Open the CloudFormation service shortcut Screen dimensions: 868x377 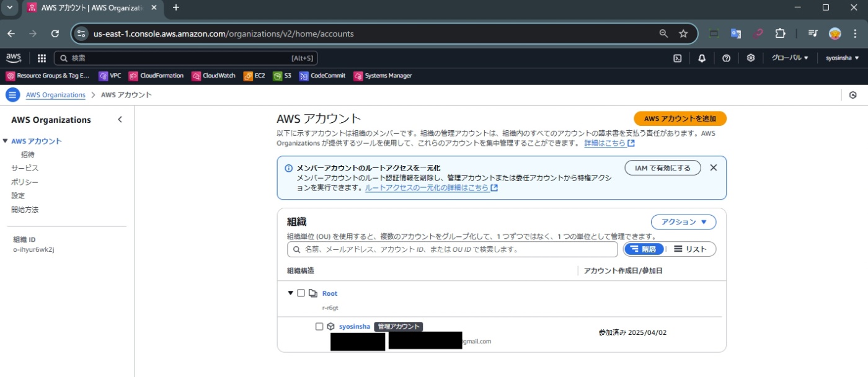(156, 76)
